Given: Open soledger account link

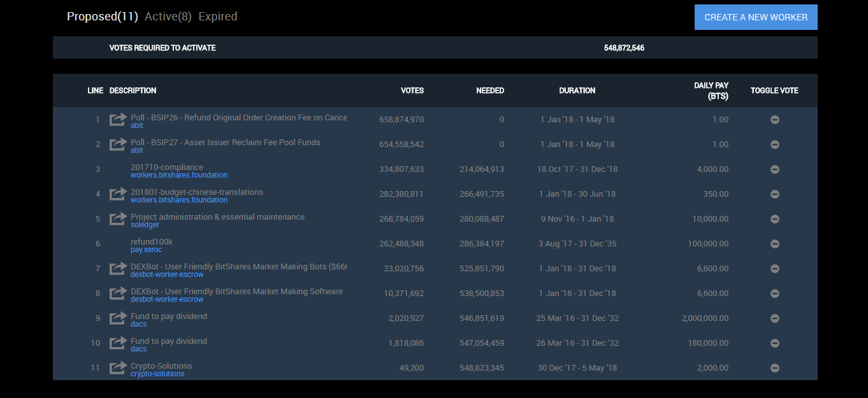Looking at the screenshot, I should (145, 225).
